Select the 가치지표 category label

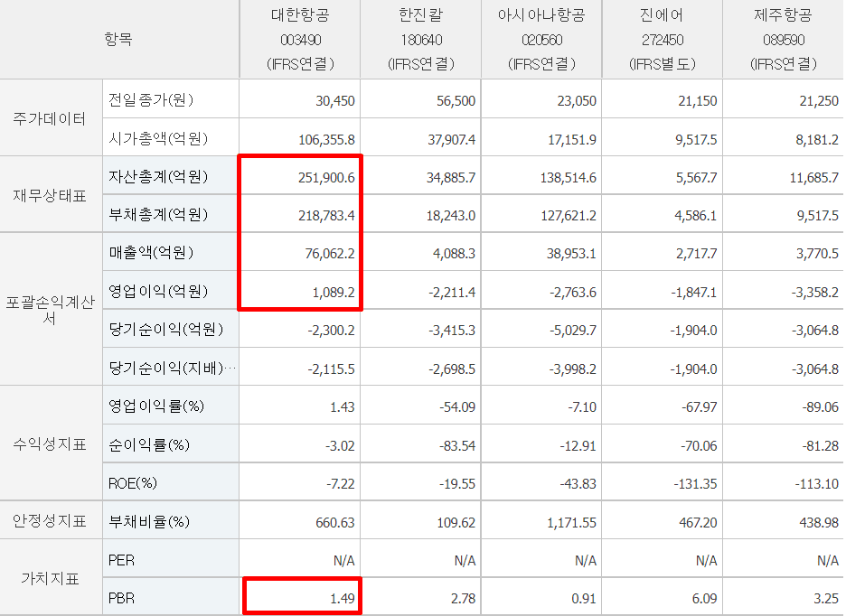click(x=49, y=579)
